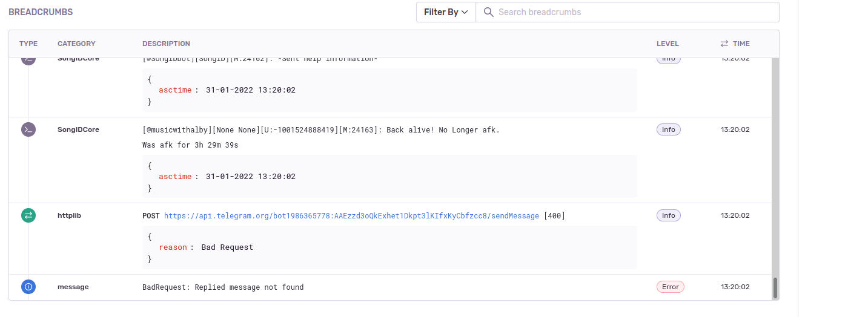The height and width of the screenshot is (317, 868).
Task: Toggle the time format swap icon
Action: tap(724, 44)
